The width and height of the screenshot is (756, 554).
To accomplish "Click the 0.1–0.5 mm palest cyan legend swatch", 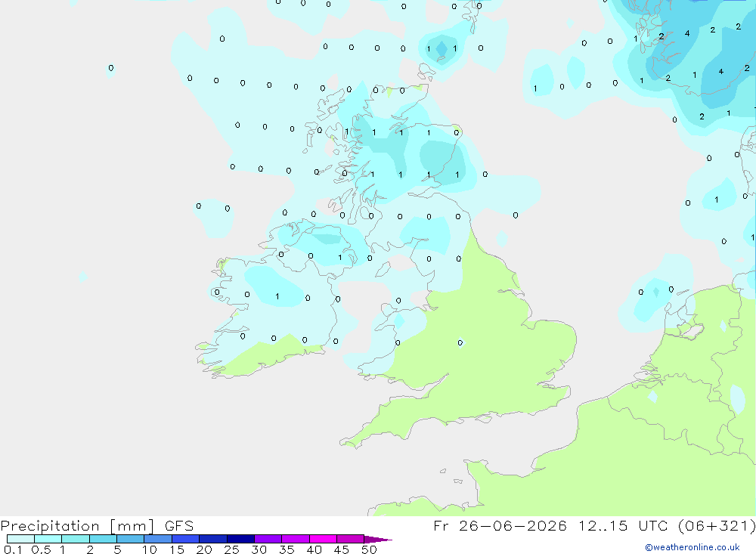I will coord(20,539).
